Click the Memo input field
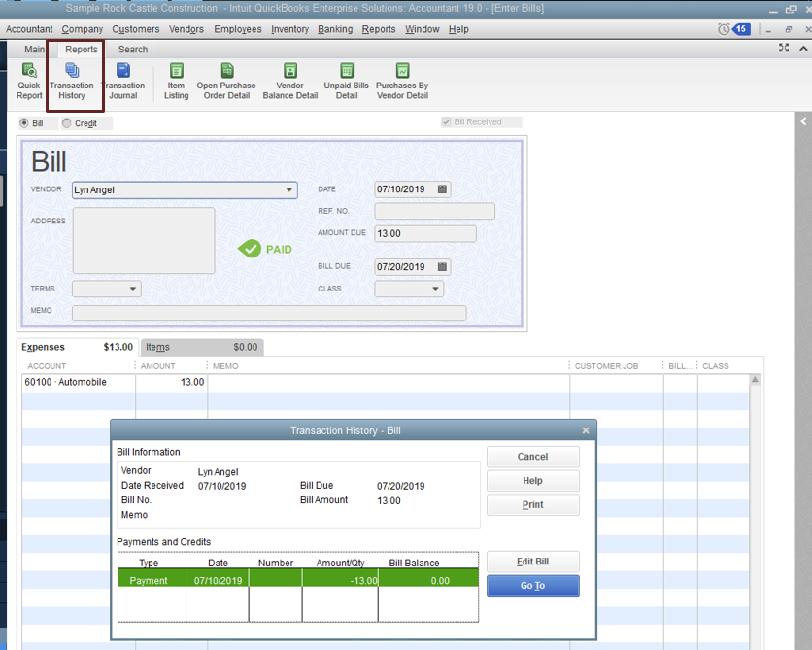812x650 pixels. [x=268, y=313]
